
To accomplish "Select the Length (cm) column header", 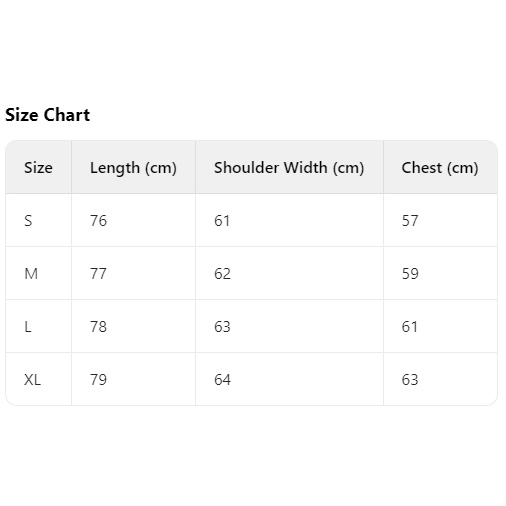I will (133, 168).
